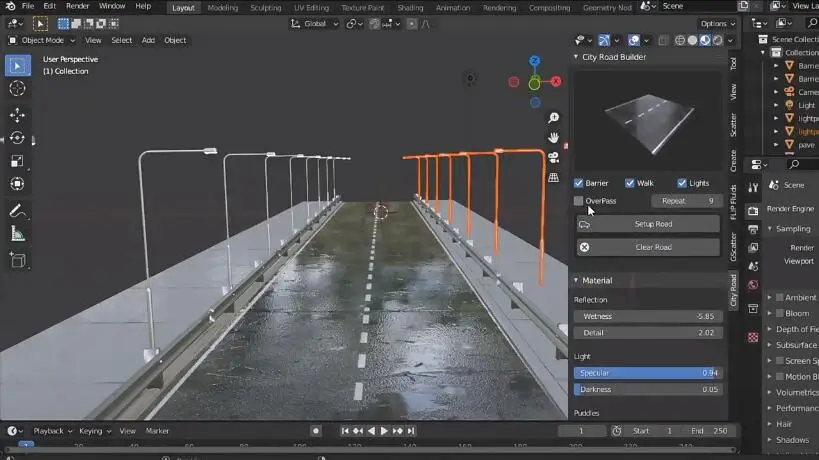
Task: Play the animation in the timeline
Action: pyautogui.click(x=384, y=431)
